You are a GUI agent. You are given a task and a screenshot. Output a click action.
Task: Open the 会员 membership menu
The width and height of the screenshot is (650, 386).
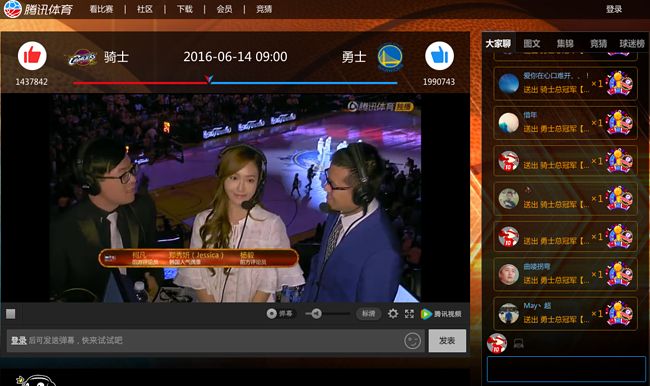tap(224, 9)
